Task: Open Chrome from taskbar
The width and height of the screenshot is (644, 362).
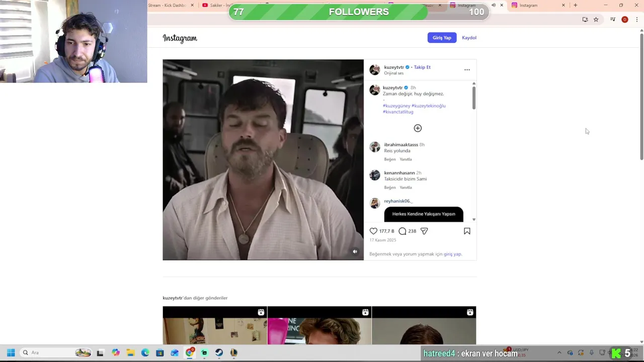Action: pyautogui.click(x=190, y=353)
